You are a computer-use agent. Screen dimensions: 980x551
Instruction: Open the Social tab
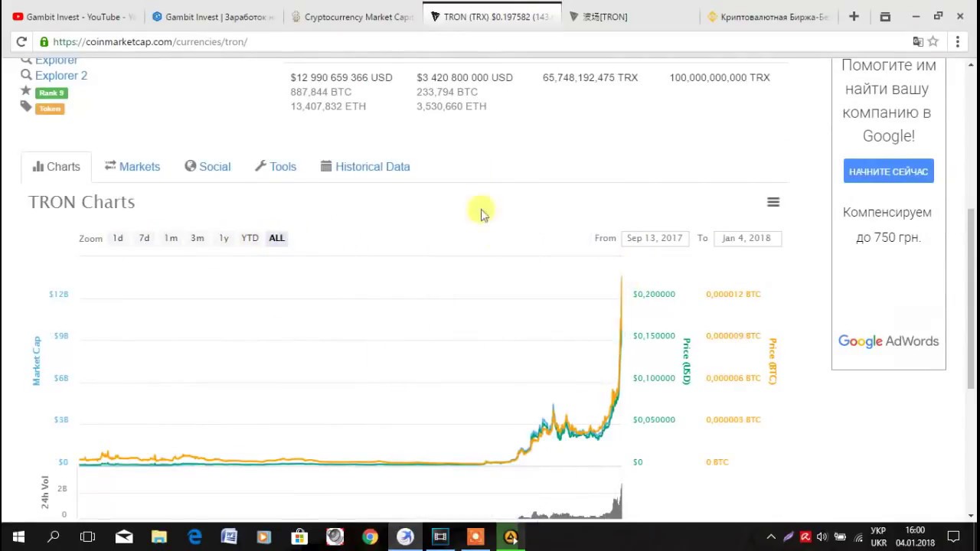coord(207,166)
